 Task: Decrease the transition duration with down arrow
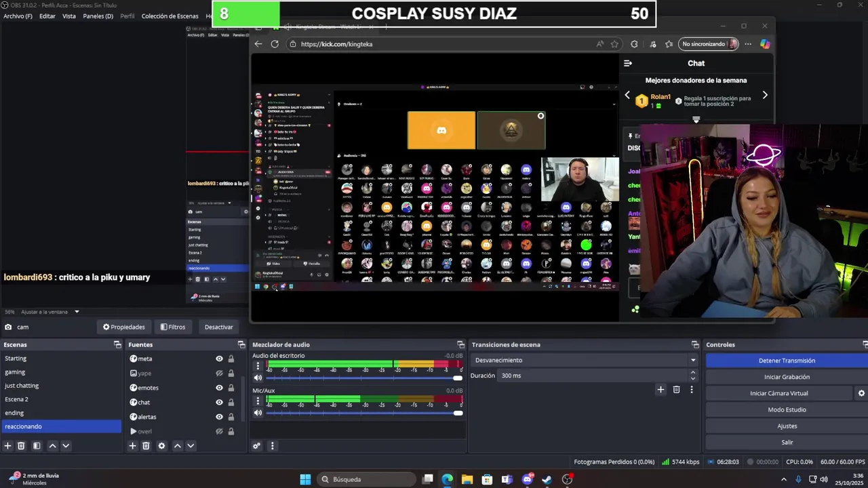[692, 378]
